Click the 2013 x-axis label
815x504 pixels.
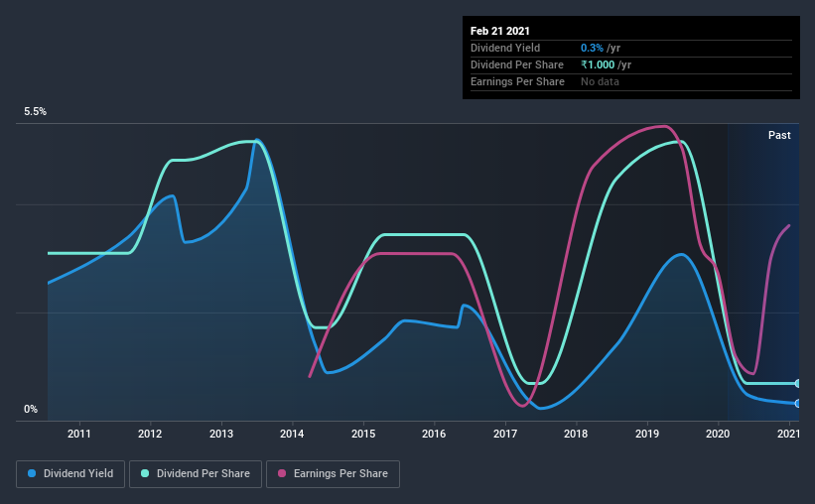tap(221, 434)
